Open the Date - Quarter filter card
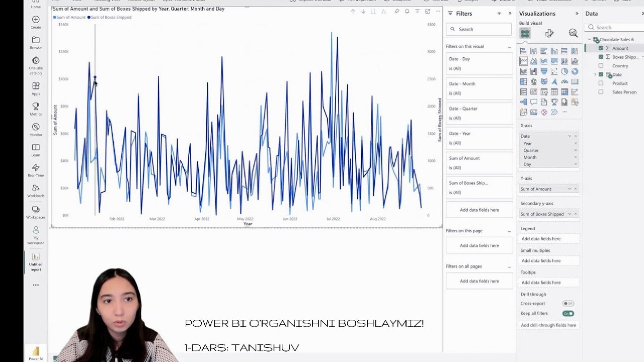The image size is (644, 362). click(x=479, y=113)
